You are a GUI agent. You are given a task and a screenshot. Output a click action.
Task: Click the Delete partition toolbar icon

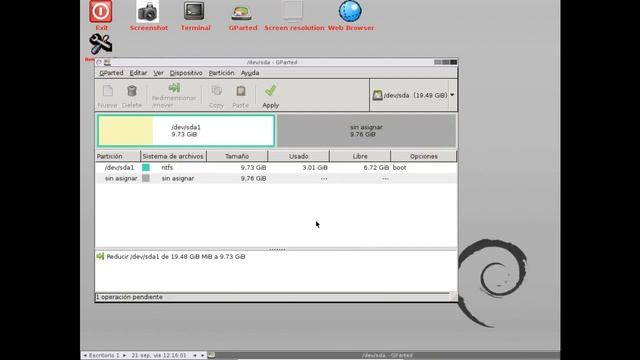tap(131, 96)
